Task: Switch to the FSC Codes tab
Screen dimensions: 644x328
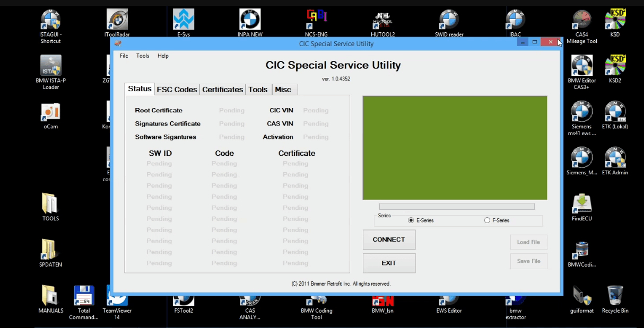Action: (177, 90)
